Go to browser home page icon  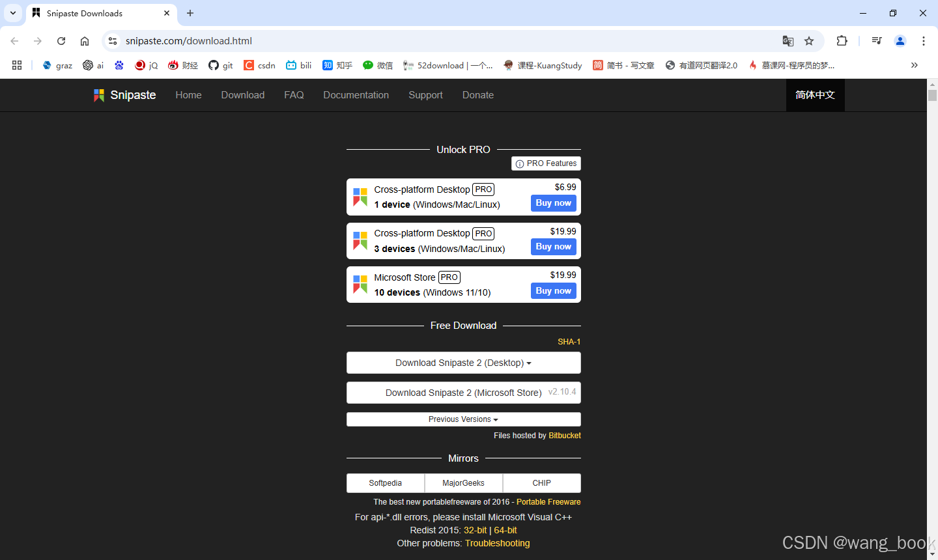click(85, 41)
